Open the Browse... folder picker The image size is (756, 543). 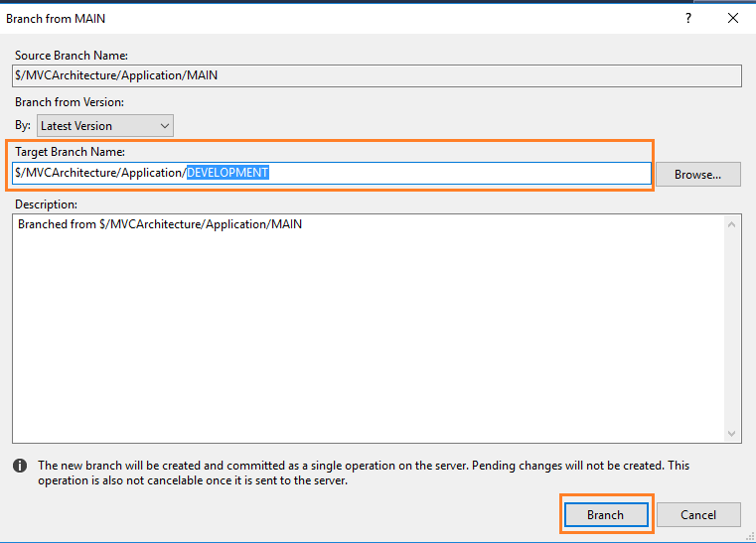click(697, 175)
